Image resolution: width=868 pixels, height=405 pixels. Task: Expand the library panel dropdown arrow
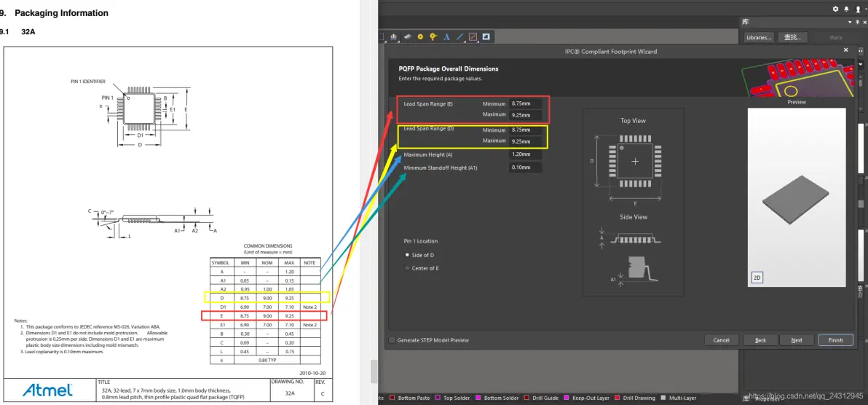(x=851, y=22)
